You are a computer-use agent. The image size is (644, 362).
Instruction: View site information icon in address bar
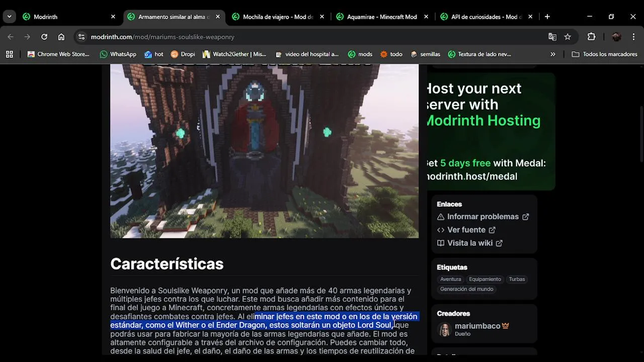(82, 37)
